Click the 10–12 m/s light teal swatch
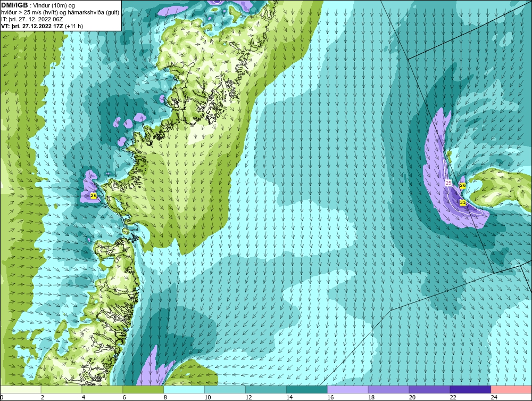 point(225,389)
